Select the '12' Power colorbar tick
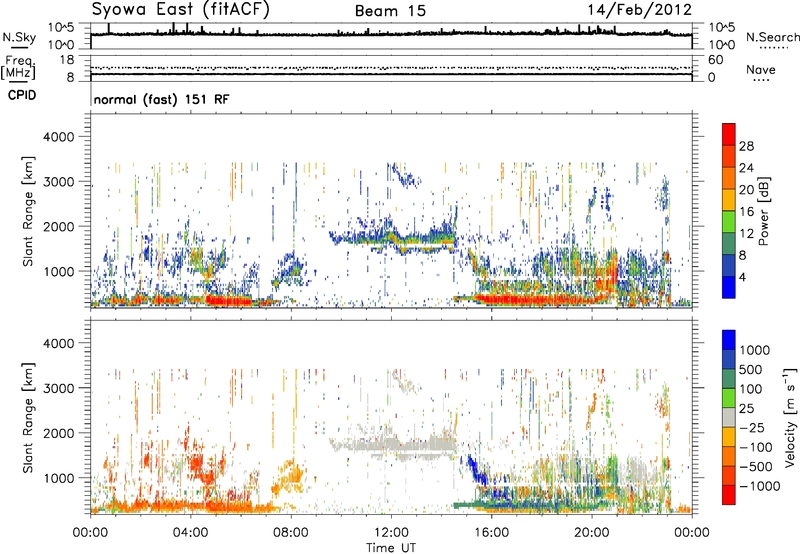The height and width of the screenshot is (554, 800). click(x=746, y=234)
